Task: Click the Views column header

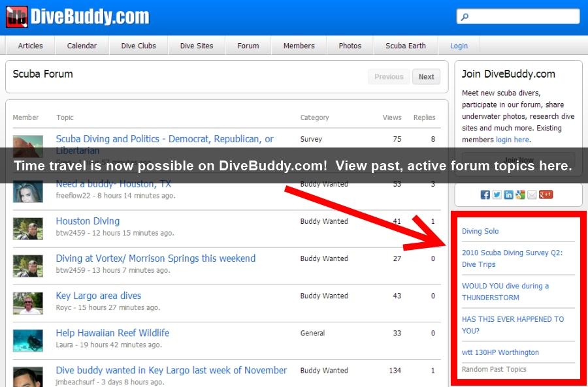Action: [x=392, y=117]
